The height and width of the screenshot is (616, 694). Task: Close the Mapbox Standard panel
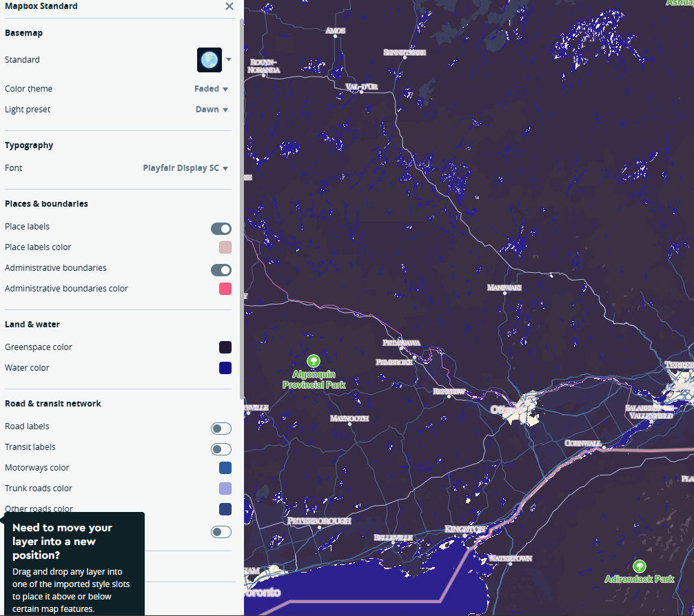[x=229, y=6]
